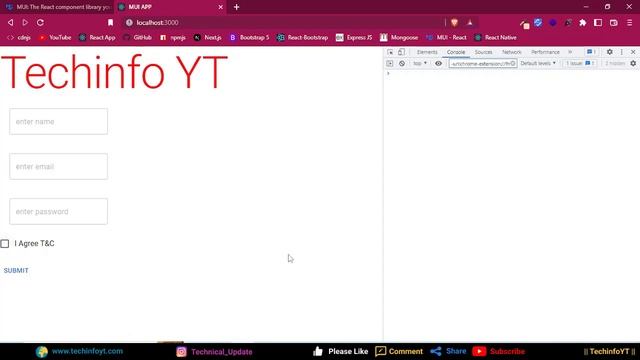
Task: Click the 1 issue link in console bar
Action: (580, 64)
